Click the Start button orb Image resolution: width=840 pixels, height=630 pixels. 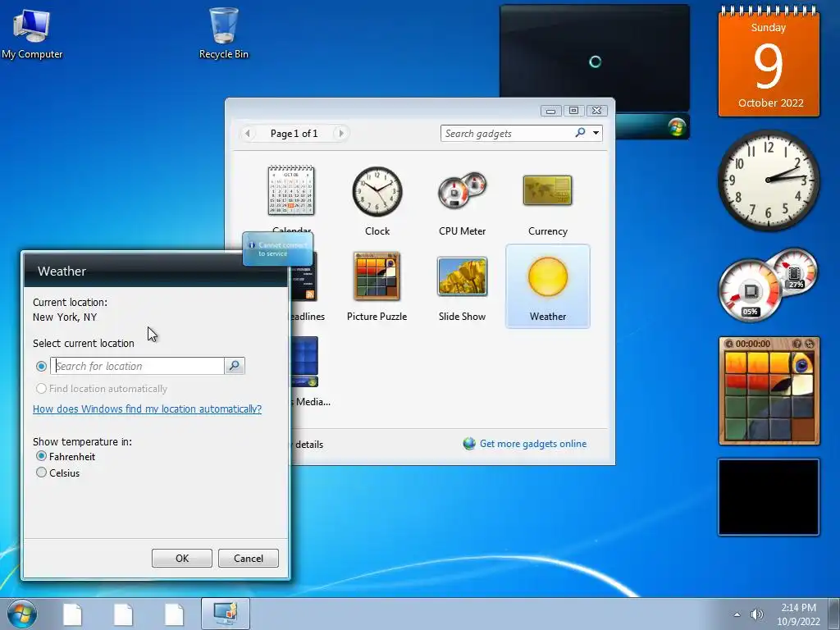tap(22, 614)
